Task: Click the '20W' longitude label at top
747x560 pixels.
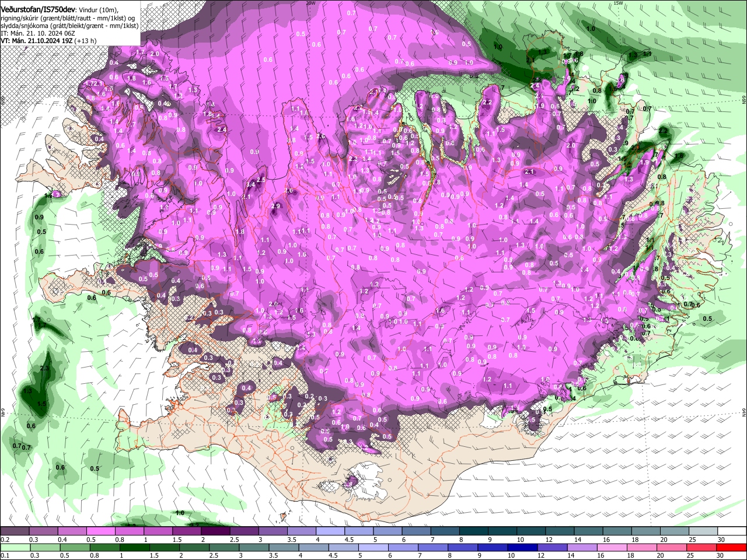Action: [x=310, y=3]
